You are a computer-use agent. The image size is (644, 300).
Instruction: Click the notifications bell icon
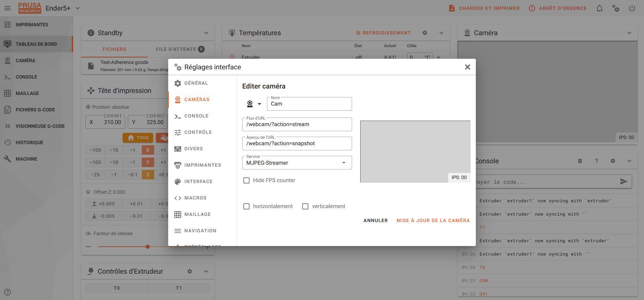[600, 8]
